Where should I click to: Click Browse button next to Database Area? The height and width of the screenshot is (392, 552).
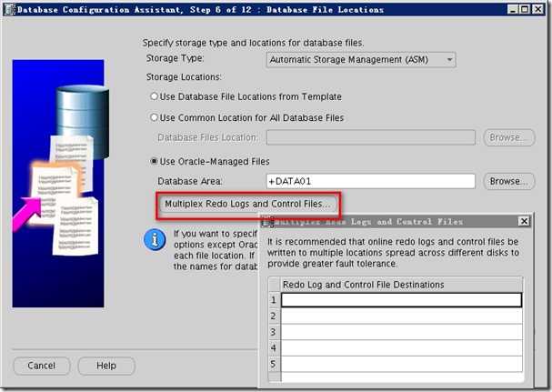click(509, 181)
